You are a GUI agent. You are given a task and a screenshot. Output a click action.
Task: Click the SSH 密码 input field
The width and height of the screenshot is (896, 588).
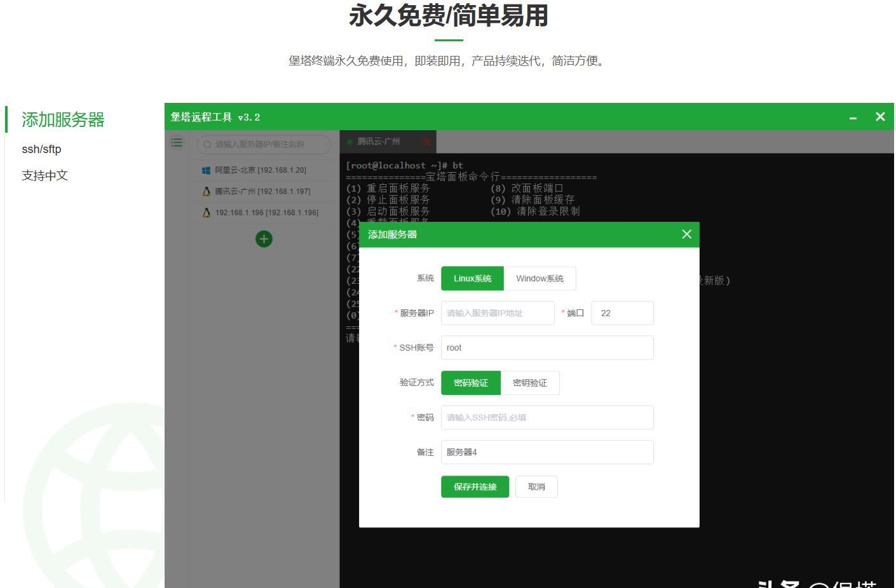pyautogui.click(x=547, y=418)
